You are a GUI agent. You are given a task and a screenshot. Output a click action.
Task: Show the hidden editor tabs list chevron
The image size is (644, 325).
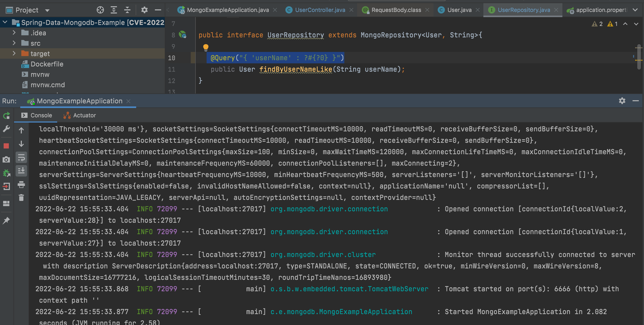tap(635, 10)
